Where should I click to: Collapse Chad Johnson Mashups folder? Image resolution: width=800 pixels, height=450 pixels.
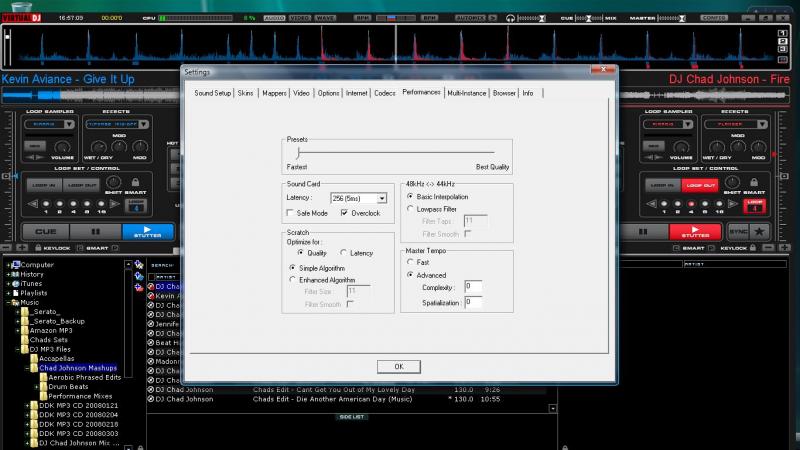coord(28,368)
